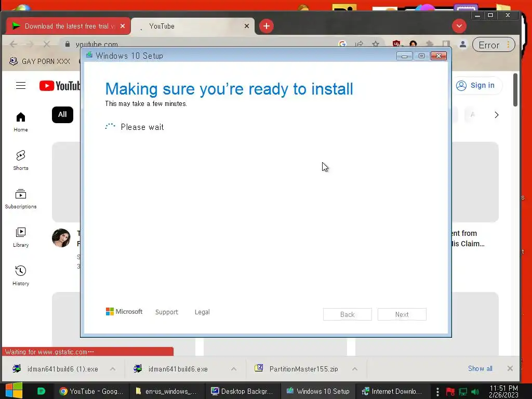The width and height of the screenshot is (532, 399).
Task: Click Sign in on YouTube
Action: (476, 86)
